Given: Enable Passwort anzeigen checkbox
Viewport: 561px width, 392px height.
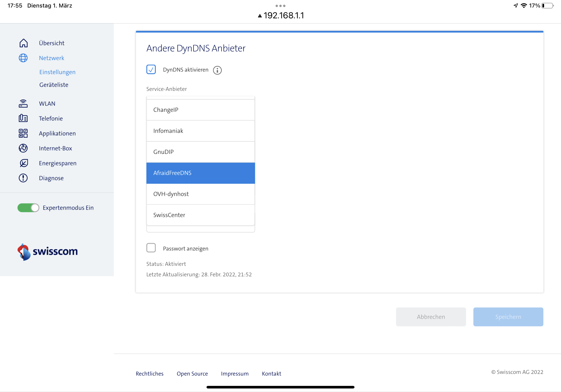Looking at the screenshot, I should [x=151, y=248].
